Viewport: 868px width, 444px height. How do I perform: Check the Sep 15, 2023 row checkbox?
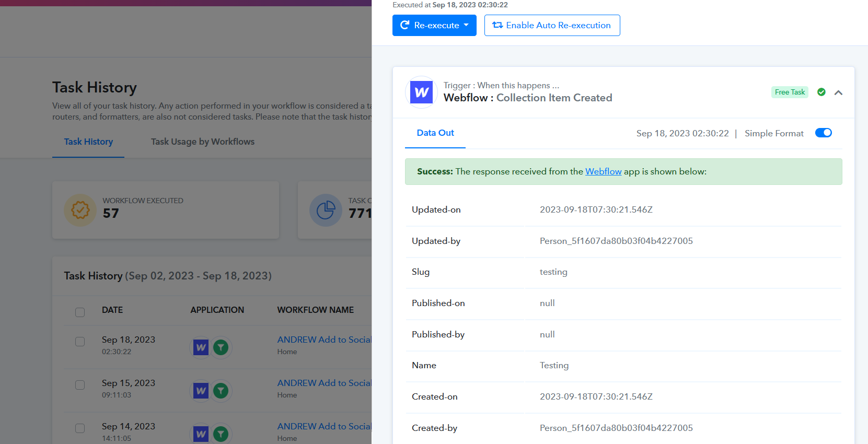[x=80, y=385]
